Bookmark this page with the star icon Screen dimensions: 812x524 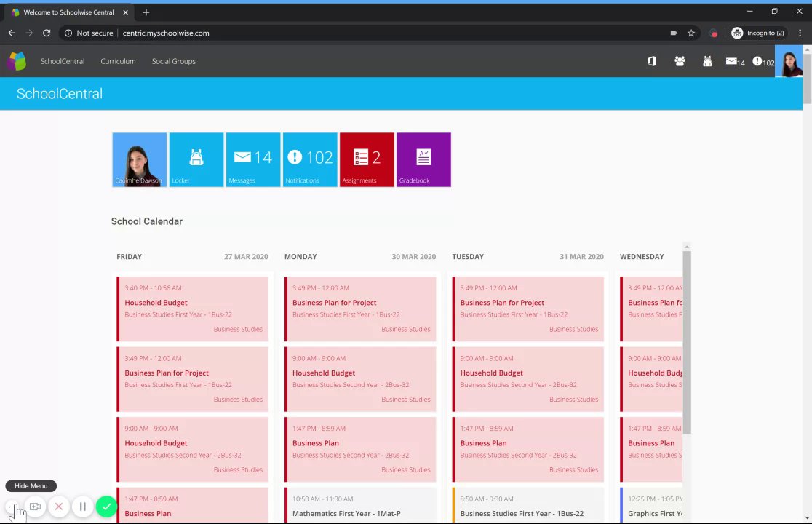[x=691, y=33]
